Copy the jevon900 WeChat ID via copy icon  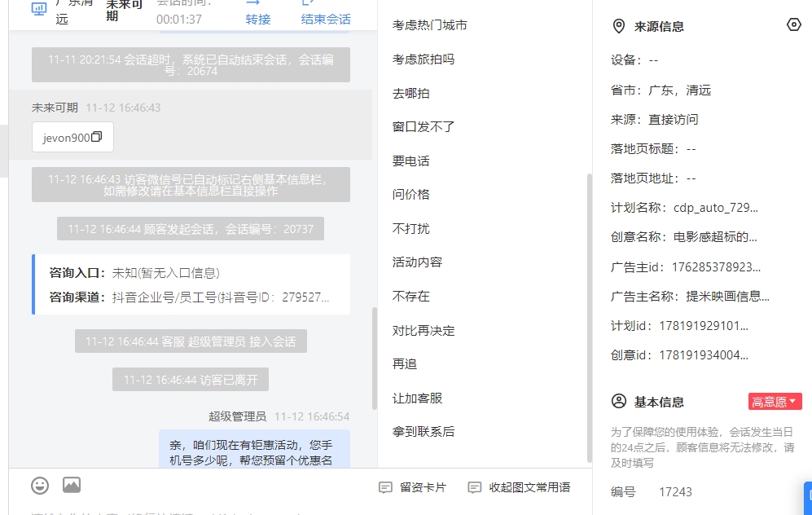point(97,137)
